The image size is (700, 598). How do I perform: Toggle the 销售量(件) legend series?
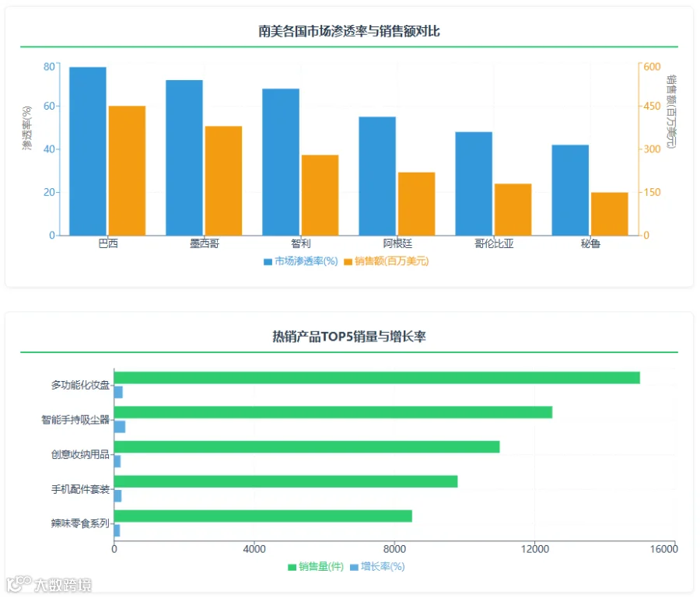tap(316, 567)
